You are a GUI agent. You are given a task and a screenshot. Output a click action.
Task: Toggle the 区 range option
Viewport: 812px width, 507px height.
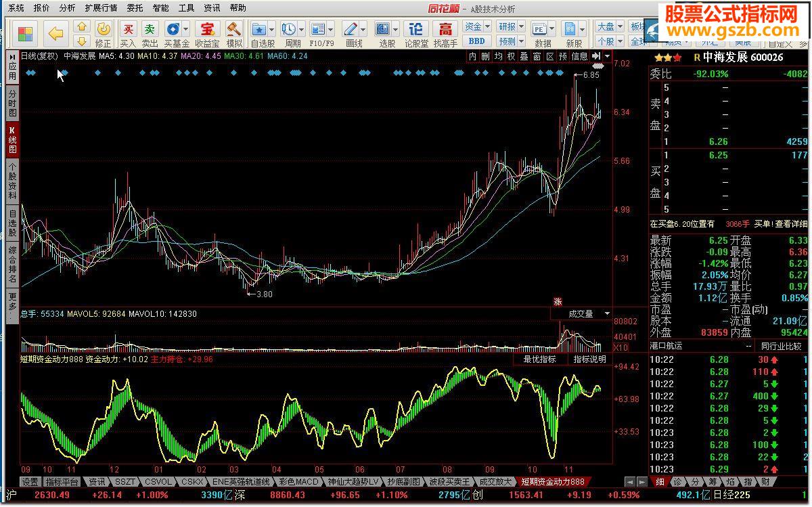tap(549, 56)
